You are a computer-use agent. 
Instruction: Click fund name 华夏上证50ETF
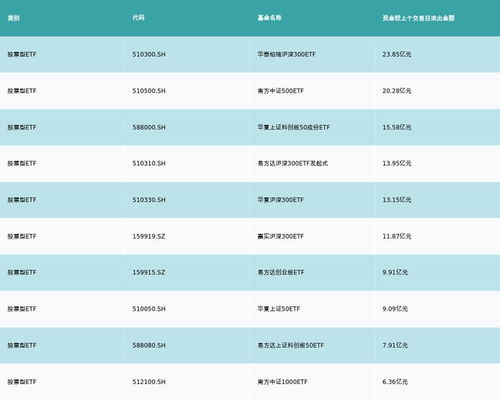(x=278, y=309)
